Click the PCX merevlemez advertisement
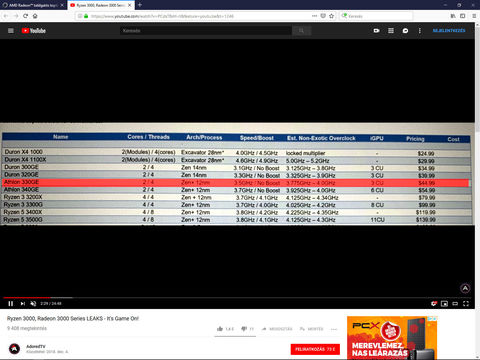Image resolution: width=480 pixels, height=360 pixels. point(392,338)
